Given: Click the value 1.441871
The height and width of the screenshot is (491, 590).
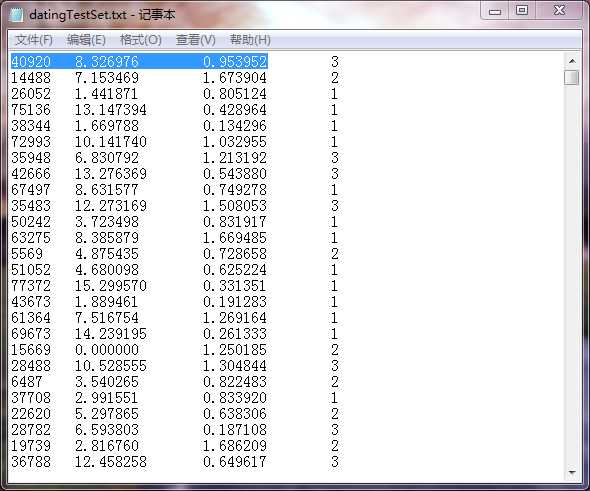Looking at the screenshot, I should [107, 94].
